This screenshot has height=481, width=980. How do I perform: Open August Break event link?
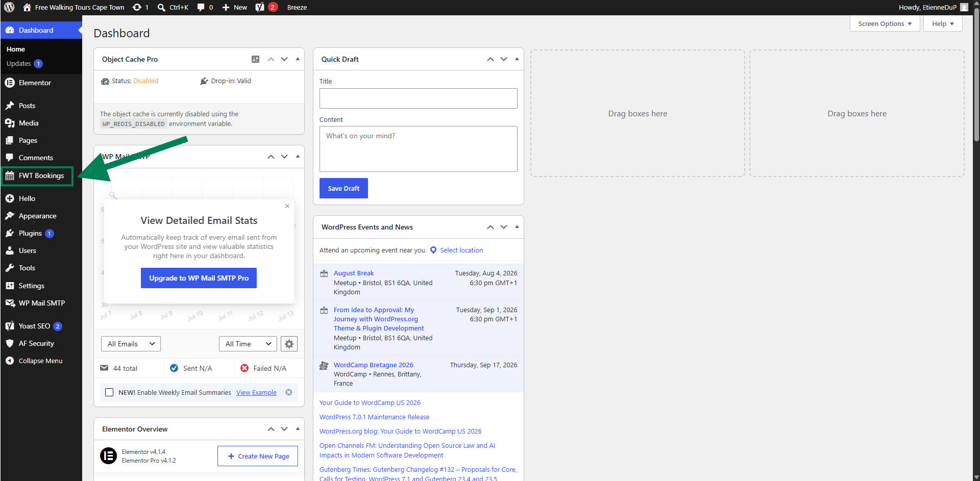click(354, 273)
